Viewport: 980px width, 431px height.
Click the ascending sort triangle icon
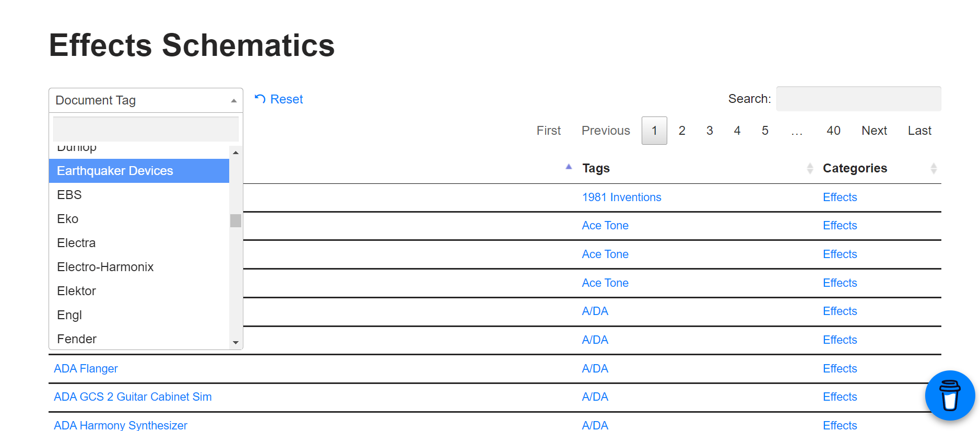click(569, 167)
